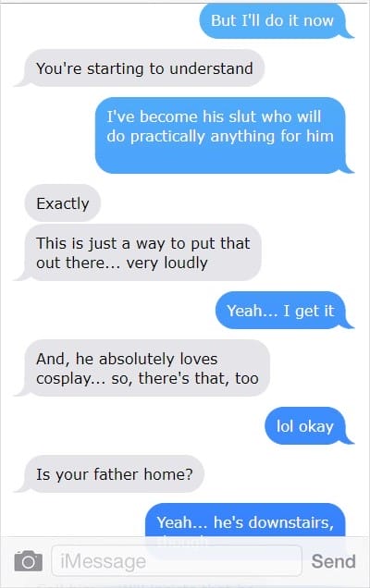
Task: Tap the "he's downstairs" blue bubble
Action: pos(245,521)
